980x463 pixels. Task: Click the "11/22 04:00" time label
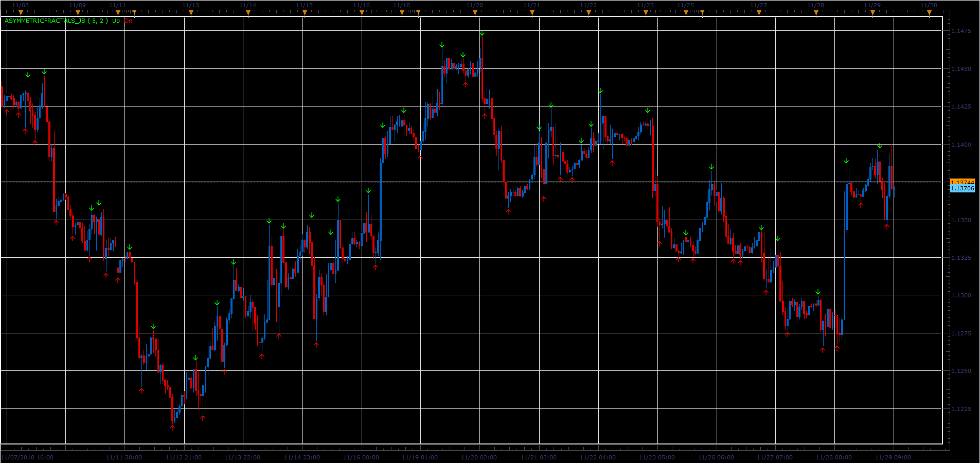tap(598, 457)
